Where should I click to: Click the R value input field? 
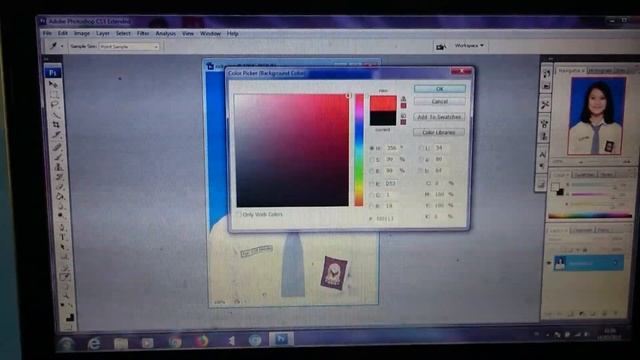391,184
